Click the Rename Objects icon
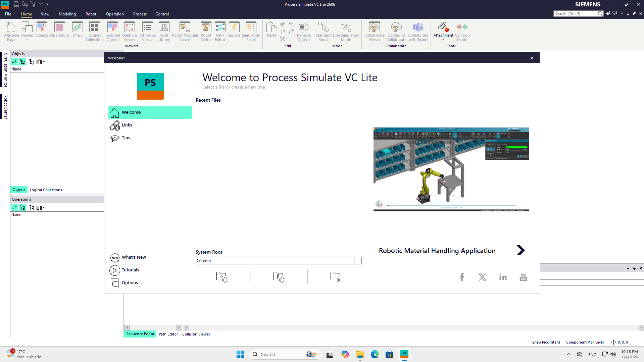 (x=304, y=32)
